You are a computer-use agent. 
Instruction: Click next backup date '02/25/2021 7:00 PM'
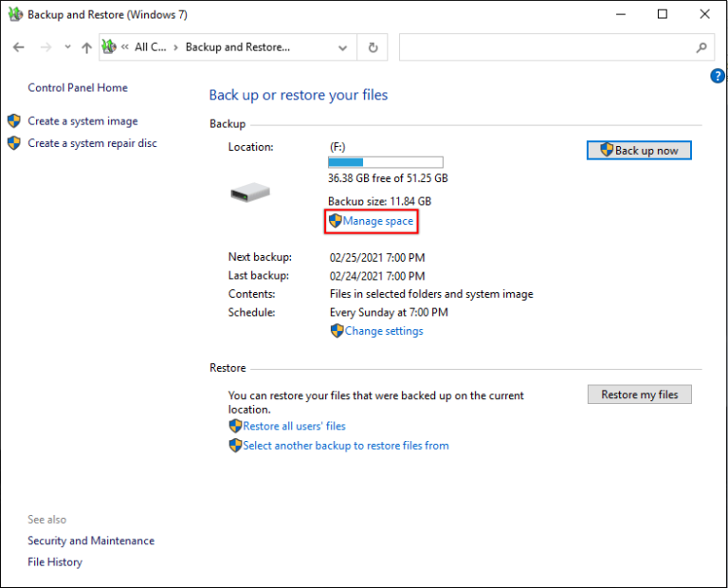point(377,258)
